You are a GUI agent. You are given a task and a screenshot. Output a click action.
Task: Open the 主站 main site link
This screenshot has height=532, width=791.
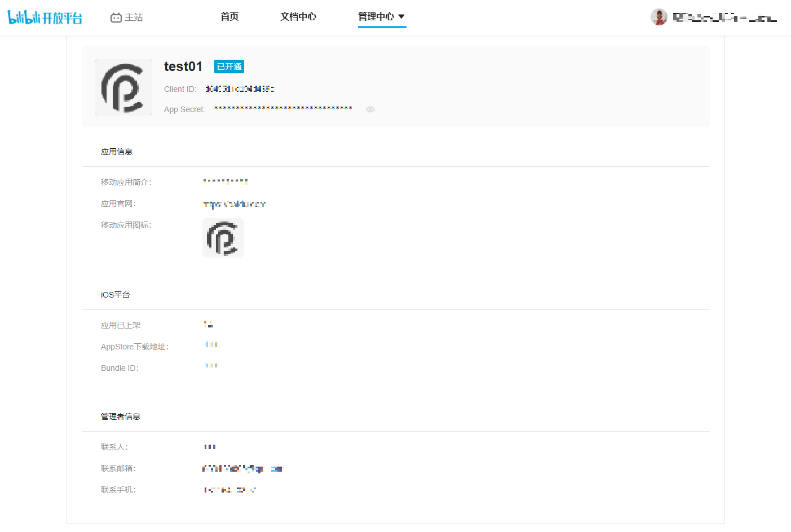[x=127, y=17]
